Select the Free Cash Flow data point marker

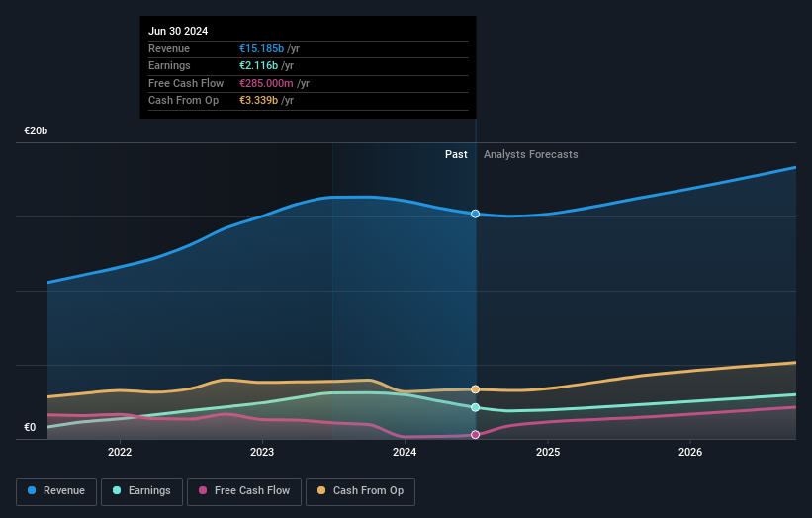coord(475,435)
